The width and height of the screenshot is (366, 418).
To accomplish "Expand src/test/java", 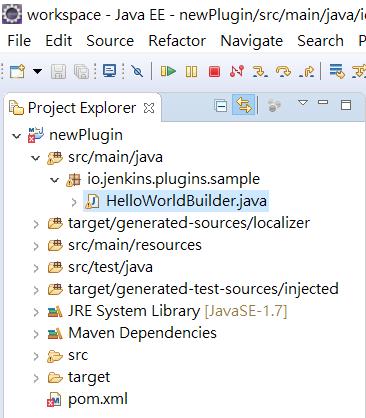I will click(36, 268).
